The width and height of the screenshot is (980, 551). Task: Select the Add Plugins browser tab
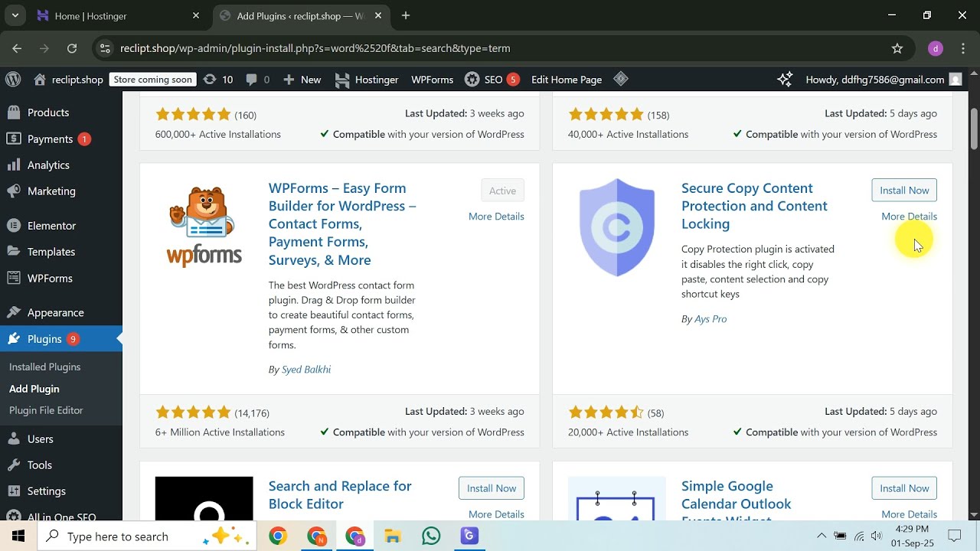pyautogui.click(x=300, y=15)
